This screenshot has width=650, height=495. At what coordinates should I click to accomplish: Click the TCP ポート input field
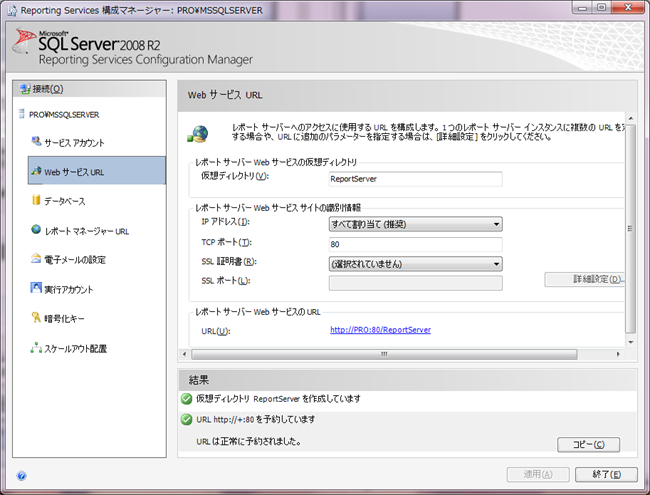(415, 244)
